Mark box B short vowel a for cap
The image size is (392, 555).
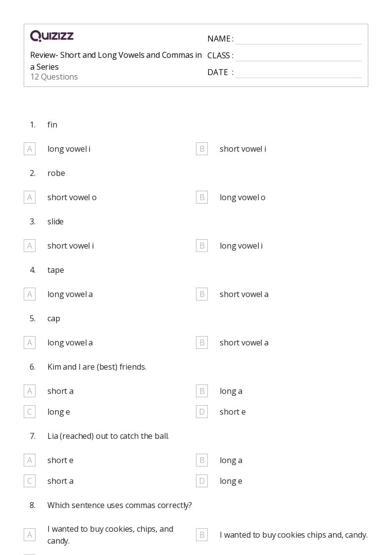(202, 342)
